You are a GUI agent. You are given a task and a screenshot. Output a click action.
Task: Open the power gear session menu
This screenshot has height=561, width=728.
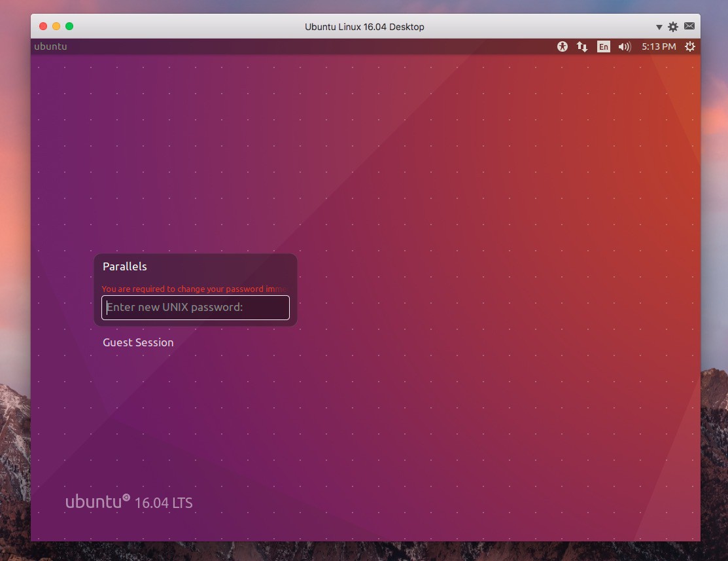(x=689, y=46)
